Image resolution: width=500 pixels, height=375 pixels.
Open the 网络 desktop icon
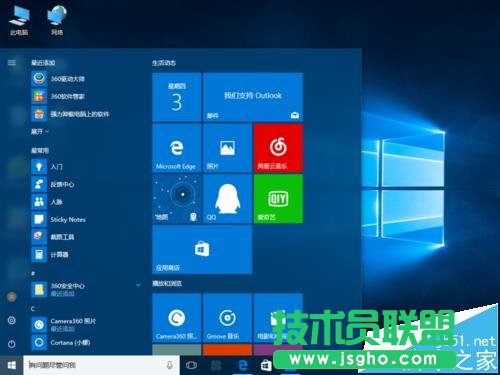point(57,21)
